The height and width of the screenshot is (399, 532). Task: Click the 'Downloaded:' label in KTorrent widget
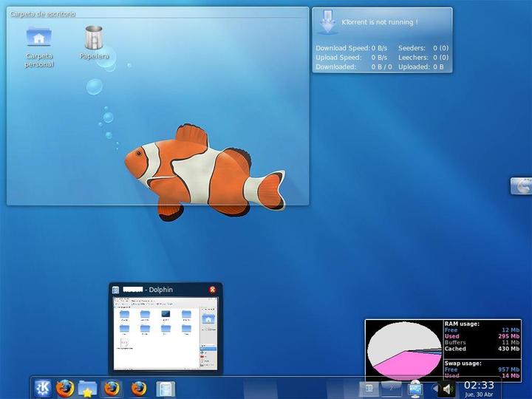pos(336,66)
